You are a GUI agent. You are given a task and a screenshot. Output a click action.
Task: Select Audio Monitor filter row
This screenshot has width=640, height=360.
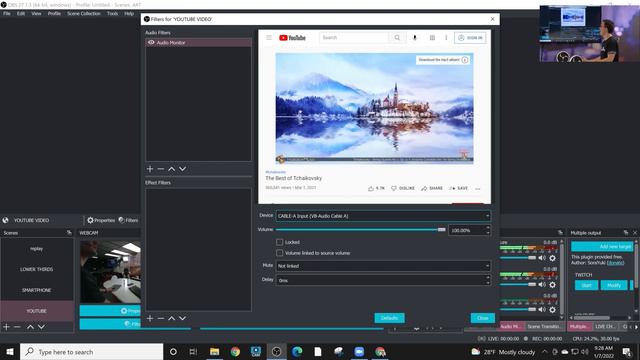click(198, 42)
